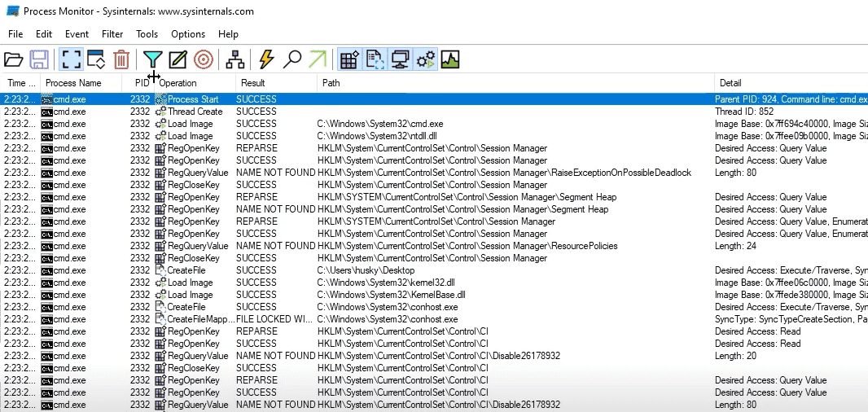Select the Process Start event row
Viewport: 868px width, 412px height.
[x=434, y=99]
